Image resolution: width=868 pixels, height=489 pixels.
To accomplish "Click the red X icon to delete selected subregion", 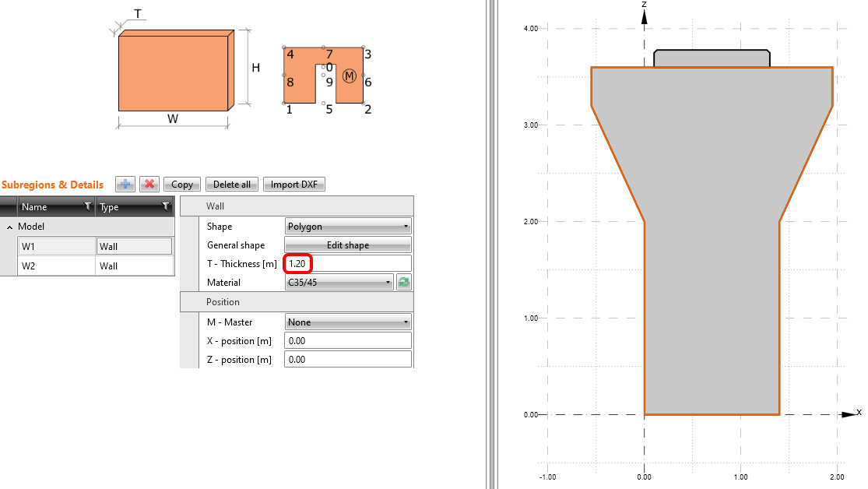I will pyautogui.click(x=149, y=184).
